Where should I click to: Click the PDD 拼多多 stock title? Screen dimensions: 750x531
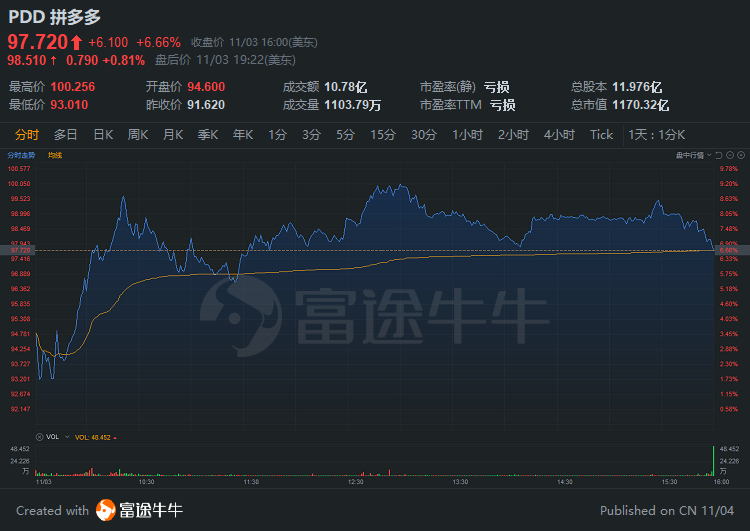(x=55, y=17)
